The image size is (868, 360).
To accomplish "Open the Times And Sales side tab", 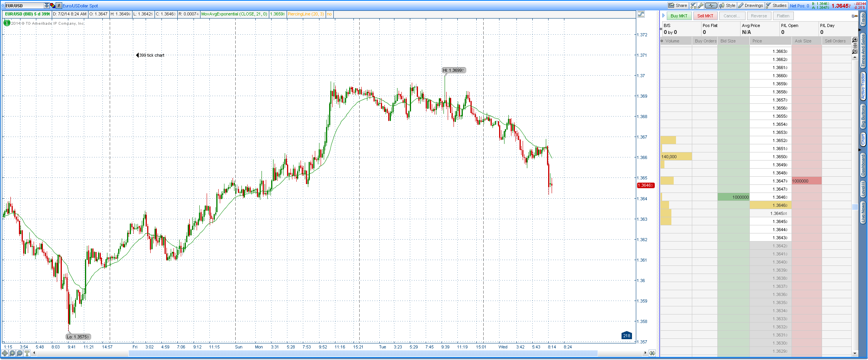I will click(863, 50).
